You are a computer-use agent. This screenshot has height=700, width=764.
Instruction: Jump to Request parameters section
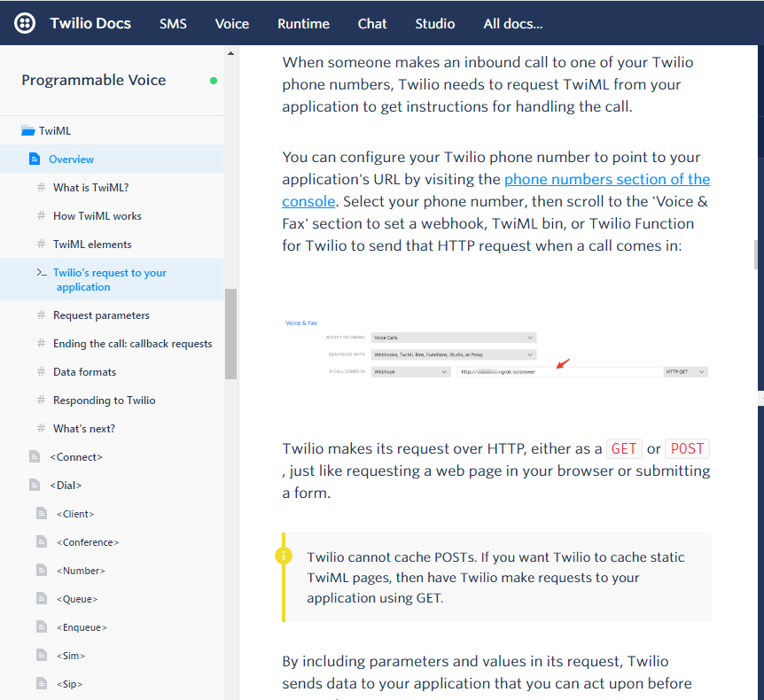101,315
